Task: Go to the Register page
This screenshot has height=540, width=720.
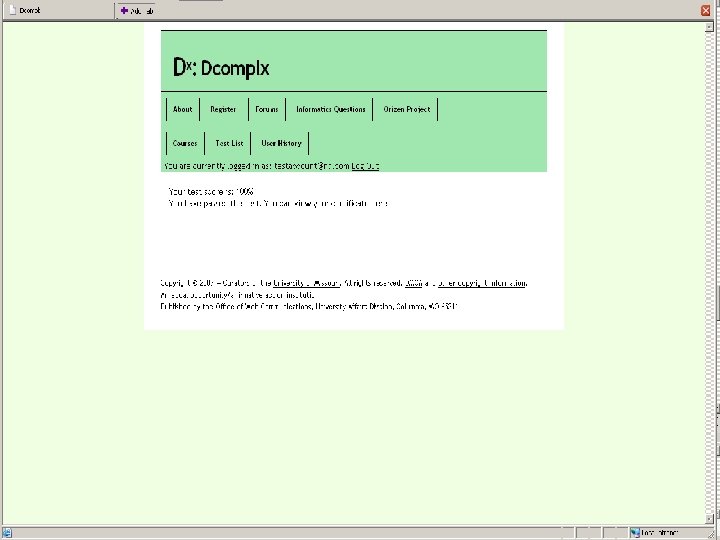Action: point(223,109)
